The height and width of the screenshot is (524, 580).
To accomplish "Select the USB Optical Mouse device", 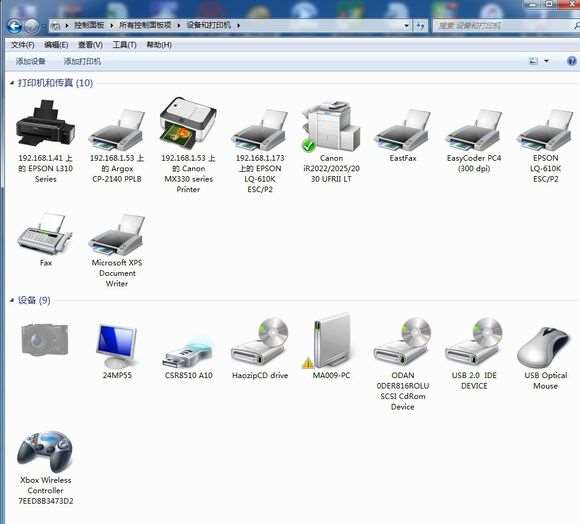I will point(546,358).
